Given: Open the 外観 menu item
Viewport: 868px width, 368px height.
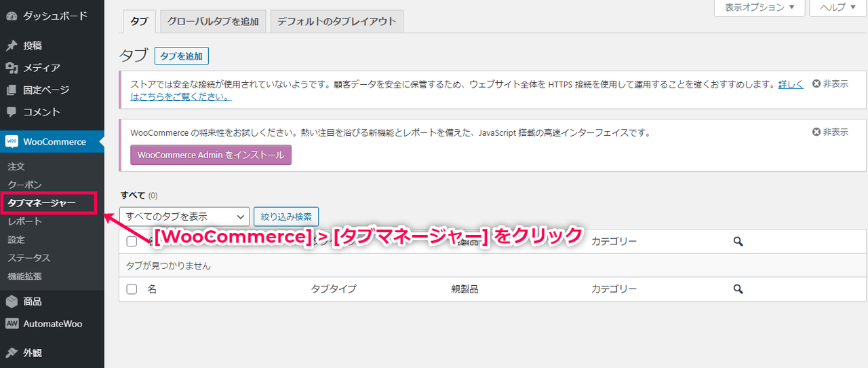Looking at the screenshot, I should [x=52, y=352].
